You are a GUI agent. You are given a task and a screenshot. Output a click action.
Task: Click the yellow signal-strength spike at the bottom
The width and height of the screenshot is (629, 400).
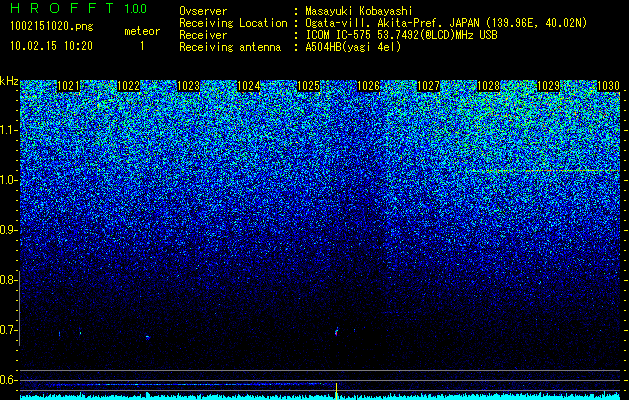click(x=336, y=391)
